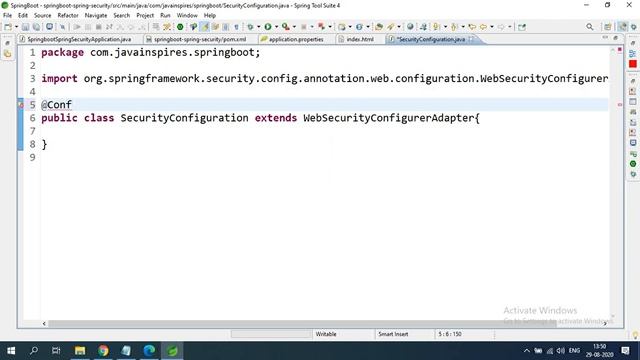The height and width of the screenshot is (360, 640).
Task: Save the file with the single floppy icon
Action: pyautogui.click(x=25, y=27)
